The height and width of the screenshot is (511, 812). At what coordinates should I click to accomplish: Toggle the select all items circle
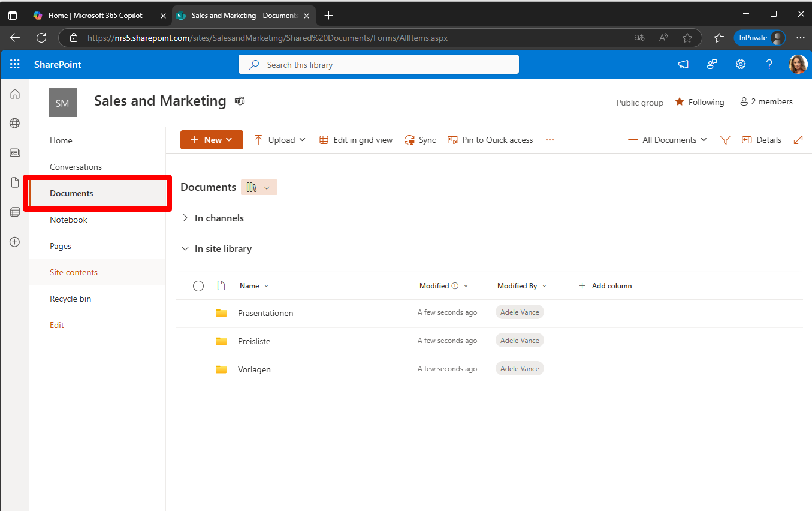(198, 286)
